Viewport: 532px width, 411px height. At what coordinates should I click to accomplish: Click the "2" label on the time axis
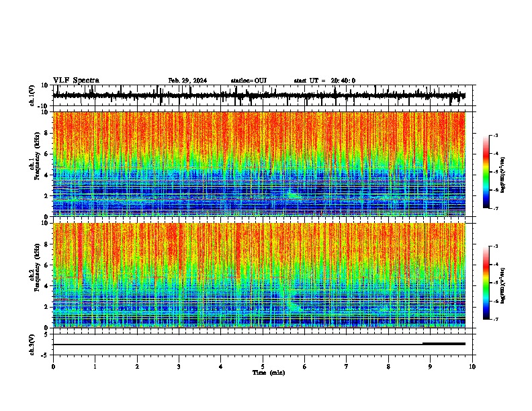pyautogui.click(x=137, y=367)
